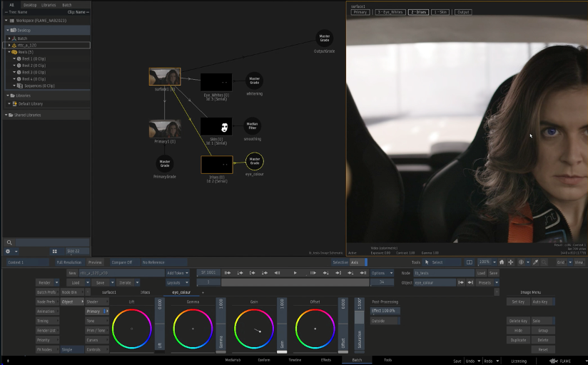Switch to the Timeline tab

294,361
